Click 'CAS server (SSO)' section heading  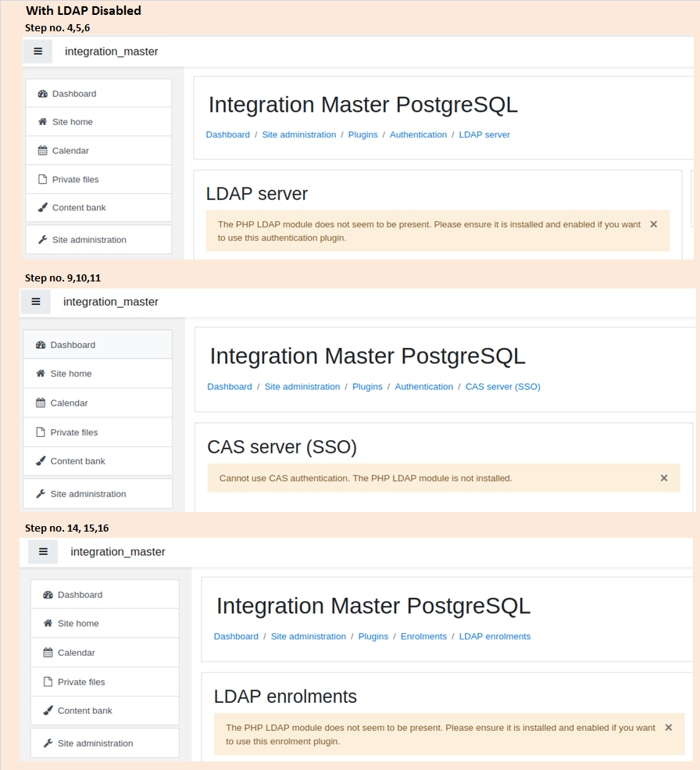tap(282, 447)
